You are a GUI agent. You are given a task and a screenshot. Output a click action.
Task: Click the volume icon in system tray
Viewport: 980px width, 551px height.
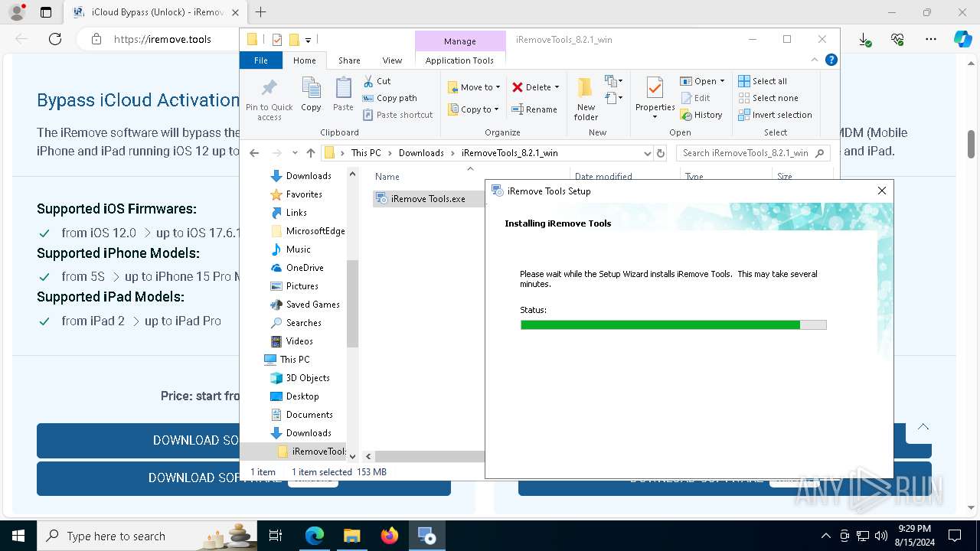coord(881,536)
